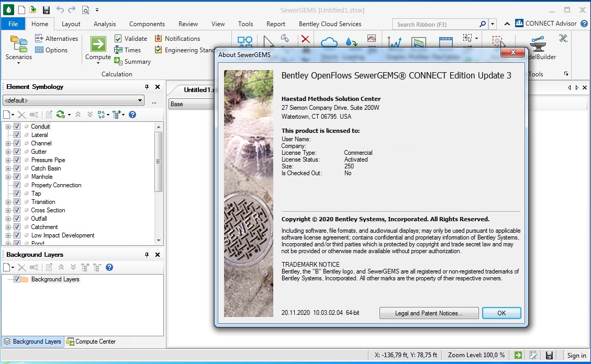
Task: Click the Element Symbology list scrollbar down arrow
Action: (158, 240)
